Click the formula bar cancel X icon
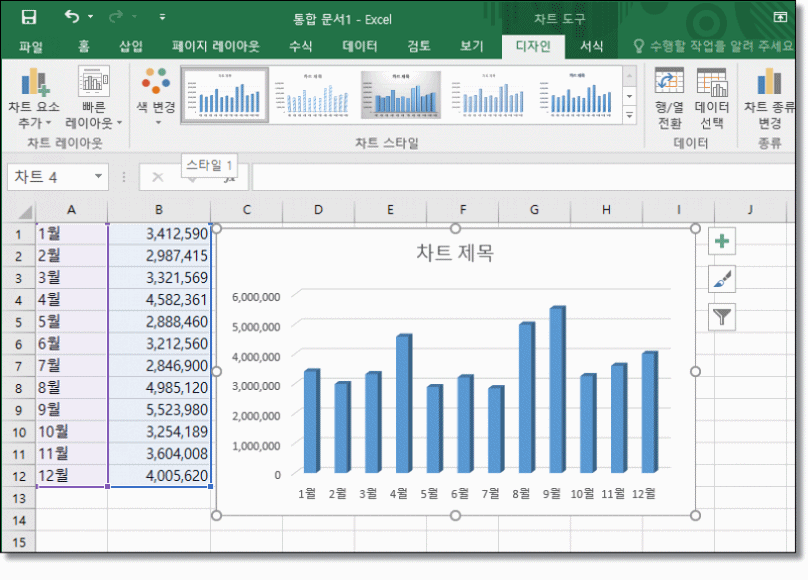 [x=158, y=178]
